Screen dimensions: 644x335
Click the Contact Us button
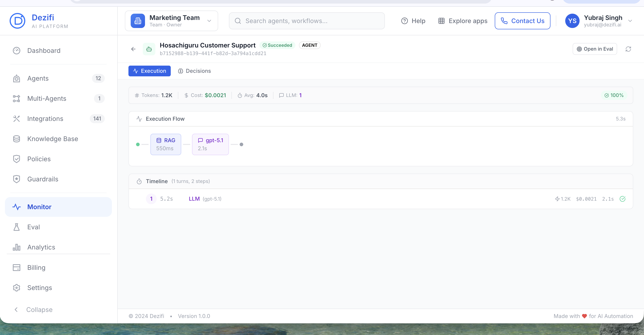pos(522,21)
